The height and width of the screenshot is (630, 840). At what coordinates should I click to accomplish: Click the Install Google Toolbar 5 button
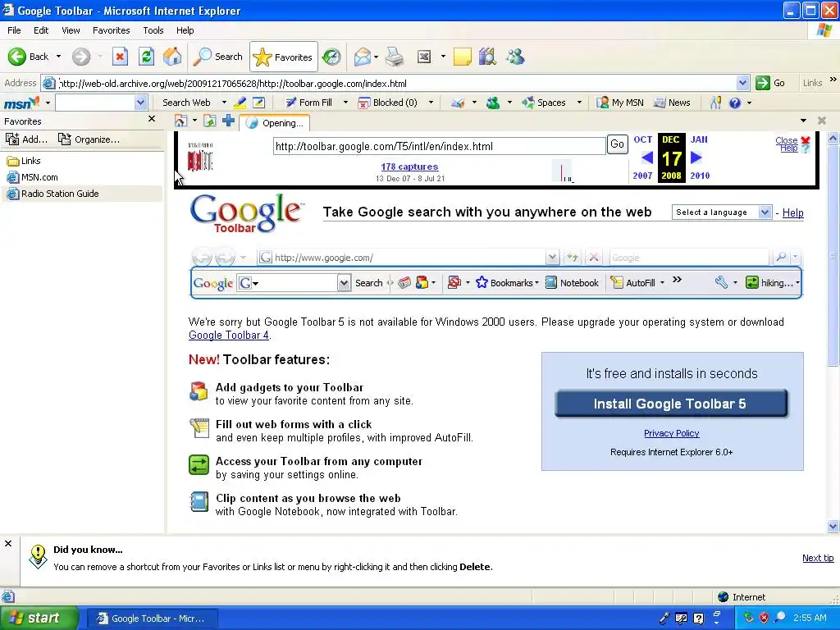[671, 404]
